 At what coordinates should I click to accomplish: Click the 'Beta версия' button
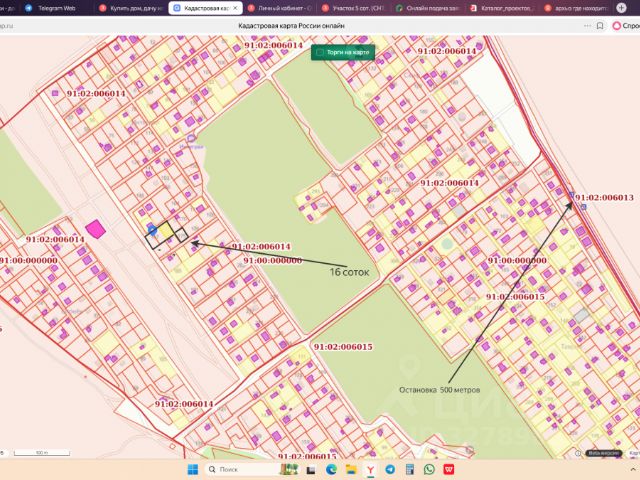point(604,453)
